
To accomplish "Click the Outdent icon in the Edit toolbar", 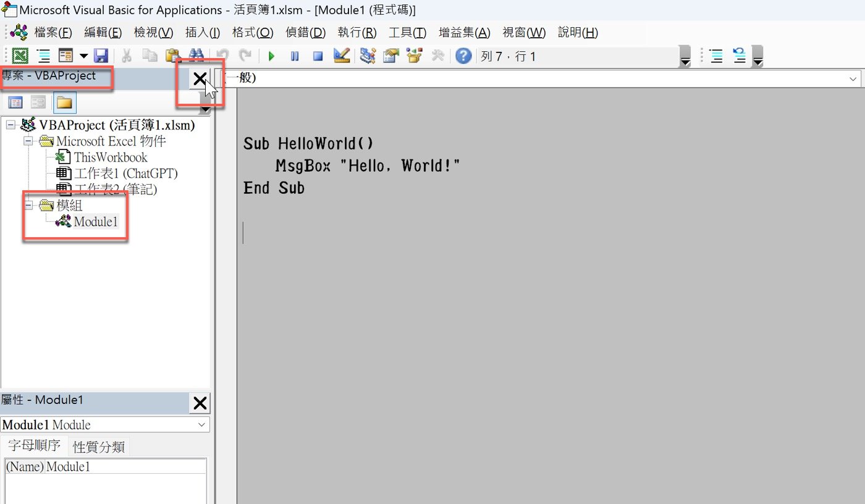I will [739, 56].
